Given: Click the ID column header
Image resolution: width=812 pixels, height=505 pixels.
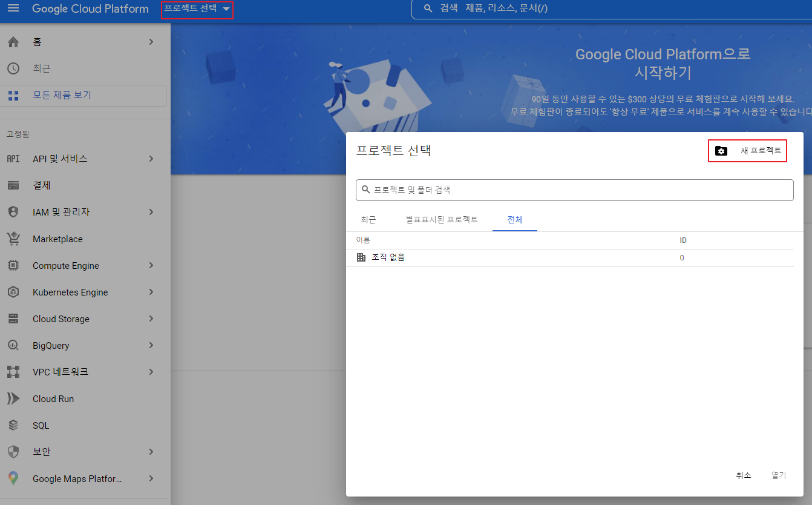Looking at the screenshot, I should pos(683,240).
